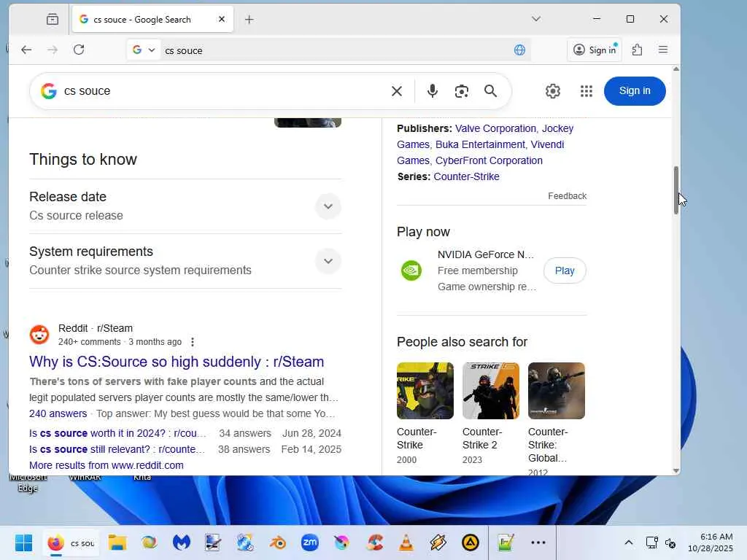Click Firefox taskbar icon

tap(55, 542)
